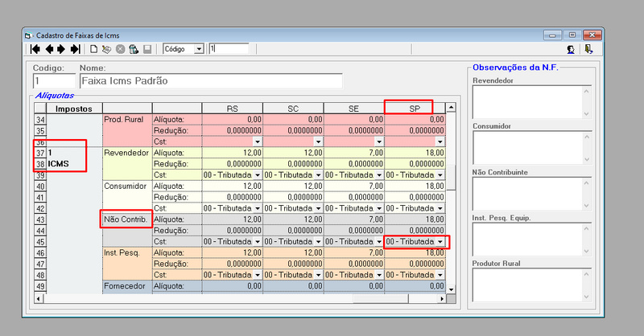The image size is (644, 336).
Task: Select the SC column header
Action: click(x=293, y=109)
